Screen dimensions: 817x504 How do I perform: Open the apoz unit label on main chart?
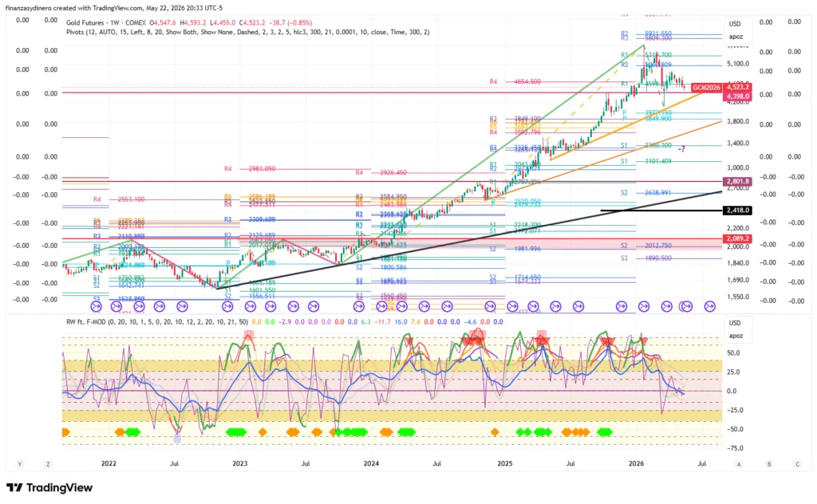(736, 37)
